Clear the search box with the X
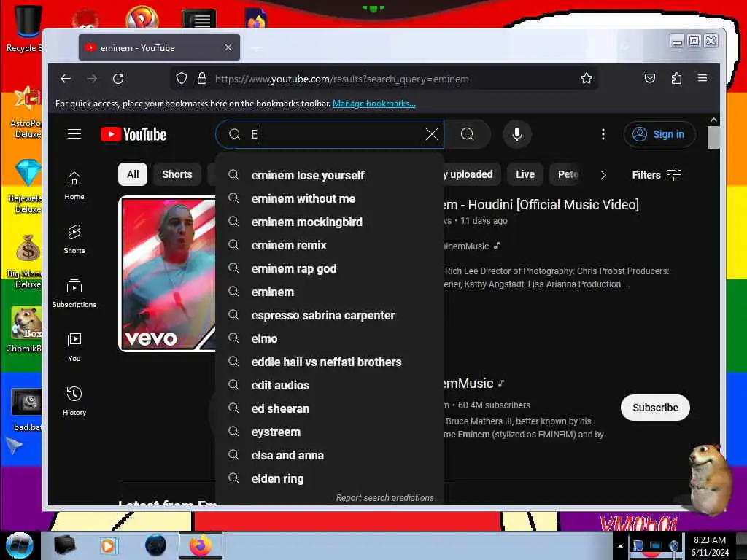747x560 pixels. tap(432, 134)
